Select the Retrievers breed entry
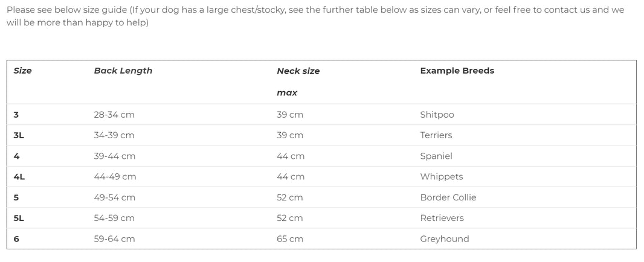 tap(442, 218)
